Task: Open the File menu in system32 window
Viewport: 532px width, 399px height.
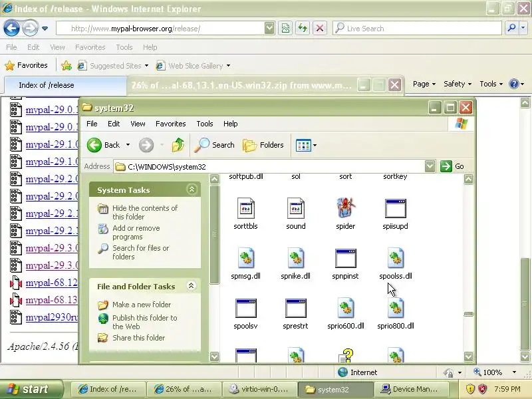Action: coord(92,124)
